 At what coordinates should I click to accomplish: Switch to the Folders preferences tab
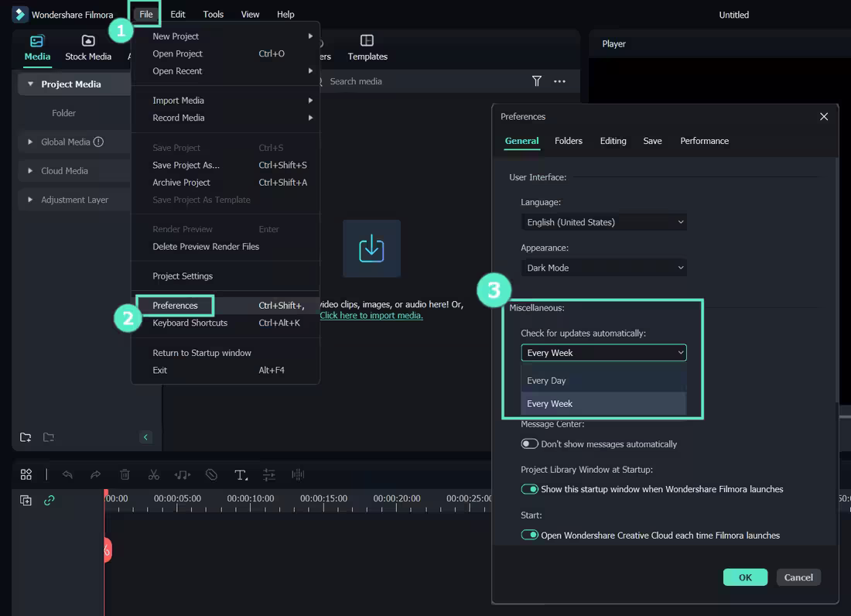tap(569, 141)
